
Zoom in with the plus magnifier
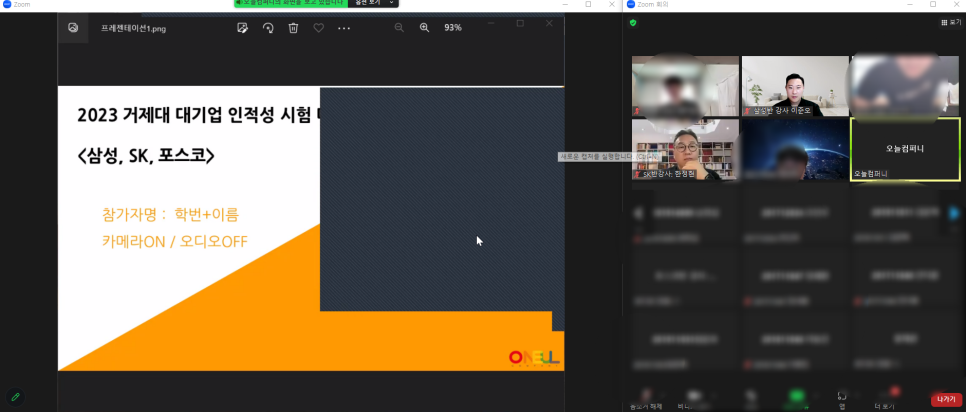click(x=424, y=28)
